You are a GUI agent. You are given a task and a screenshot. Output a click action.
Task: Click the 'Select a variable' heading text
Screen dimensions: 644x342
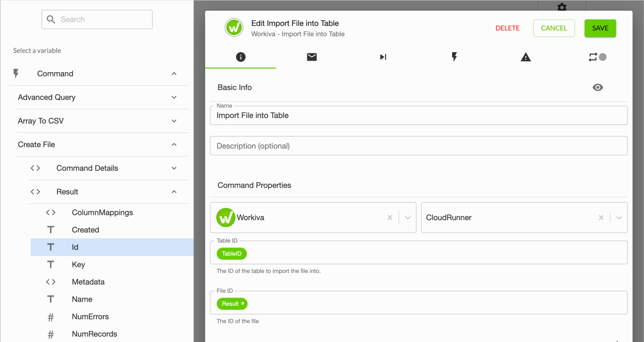tap(37, 50)
